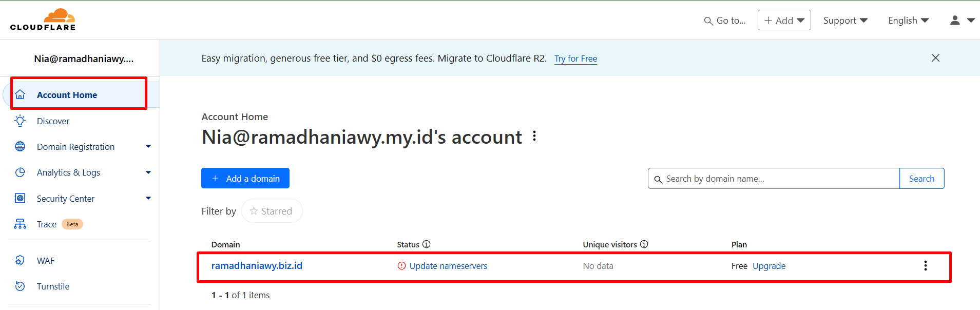
Task: Open Turnstile in sidebar
Action: [x=53, y=286]
